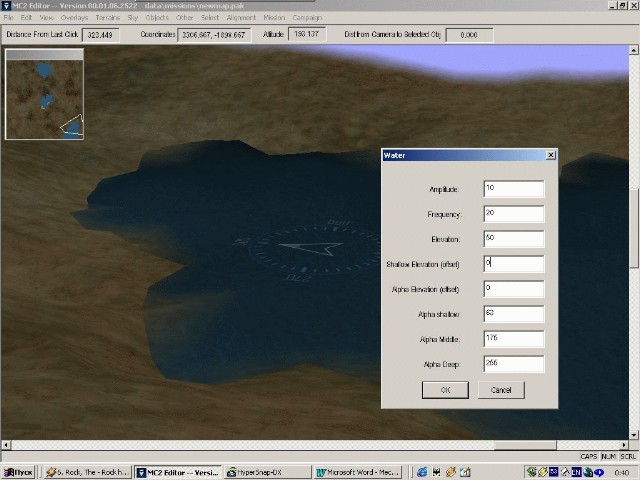
Task: Click the horizontal scrollbar thumb
Action: (x=525, y=444)
